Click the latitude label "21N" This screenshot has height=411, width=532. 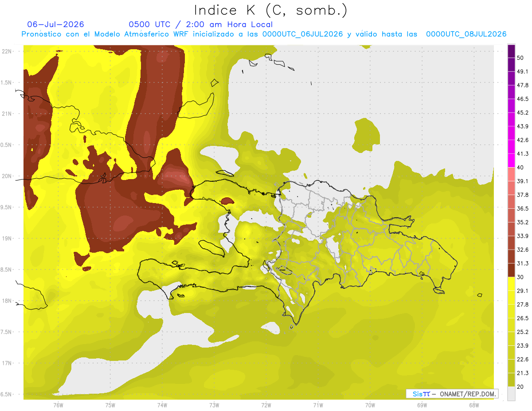coord(8,114)
